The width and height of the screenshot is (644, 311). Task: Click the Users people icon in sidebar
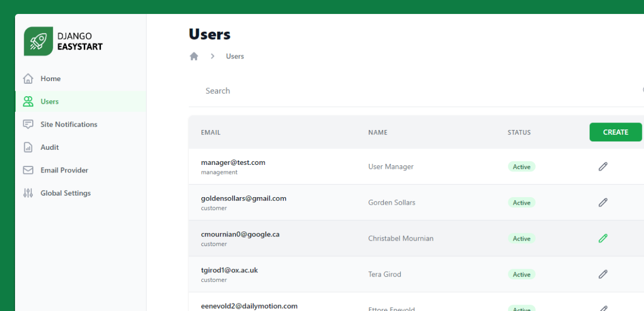27,101
